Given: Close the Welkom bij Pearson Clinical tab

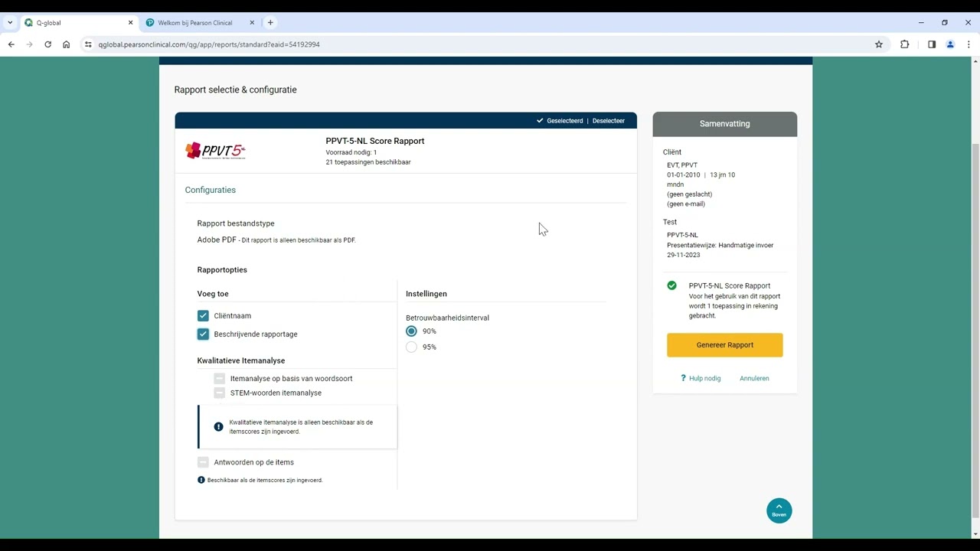Looking at the screenshot, I should pos(252,23).
